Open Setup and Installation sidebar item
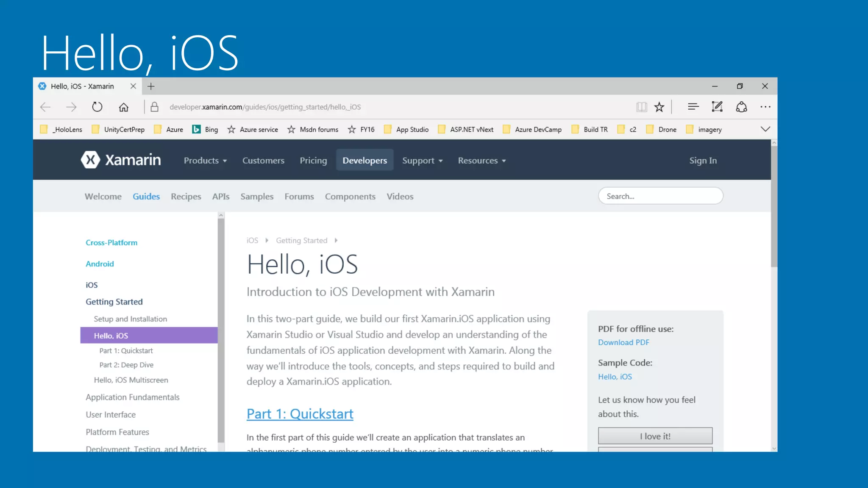The image size is (868, 488). (x=130, y=319)
